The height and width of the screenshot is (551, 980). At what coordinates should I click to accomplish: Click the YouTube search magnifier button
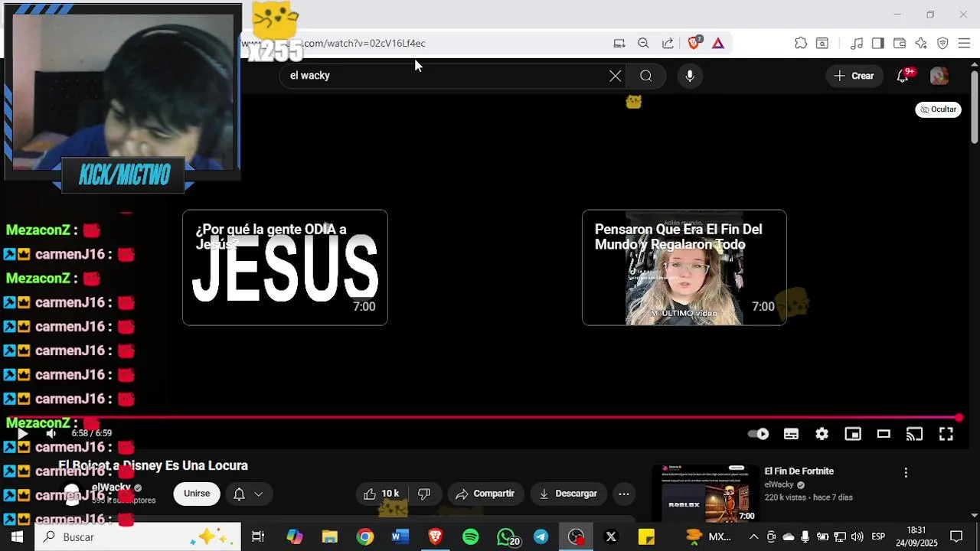click(x=646, y=76)
